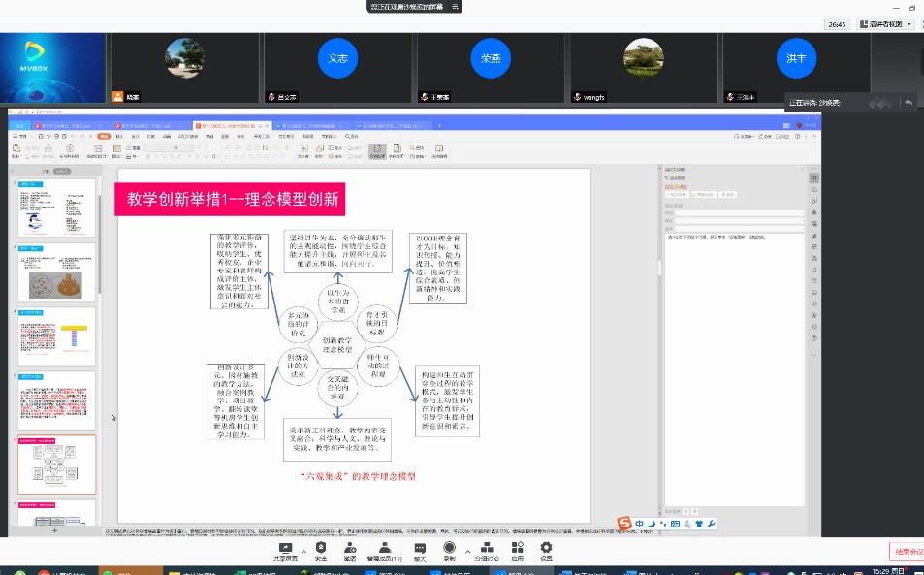Click the slide title 教学创新举措1 banner

click(231, 200)
